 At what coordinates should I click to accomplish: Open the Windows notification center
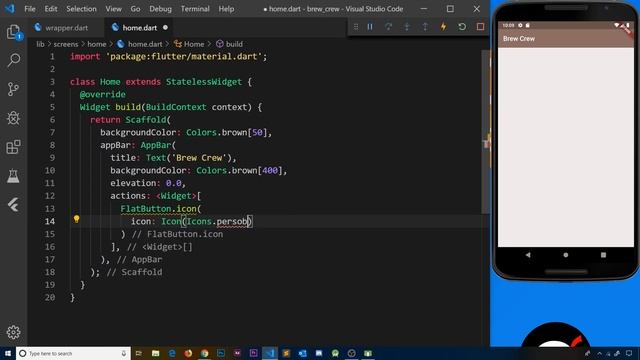(629, 353)
